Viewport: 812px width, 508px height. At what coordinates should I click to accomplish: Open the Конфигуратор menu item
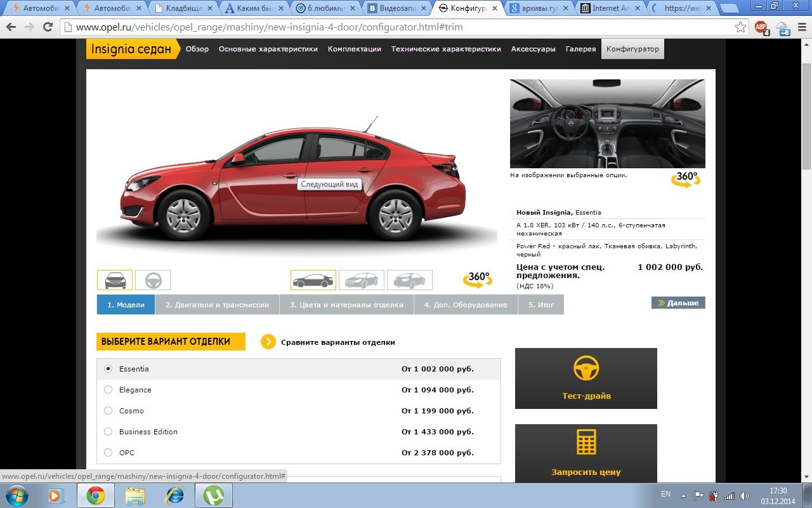tap(632, 49)
